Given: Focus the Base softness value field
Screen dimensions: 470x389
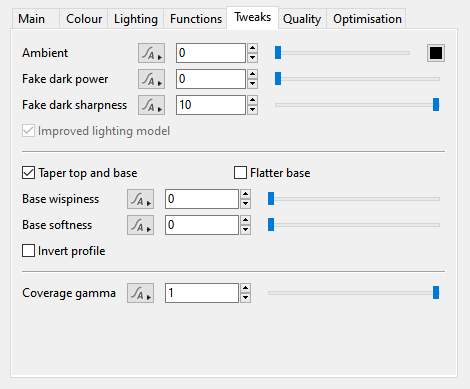Looking at the screenshot, I should coord(202,225).
